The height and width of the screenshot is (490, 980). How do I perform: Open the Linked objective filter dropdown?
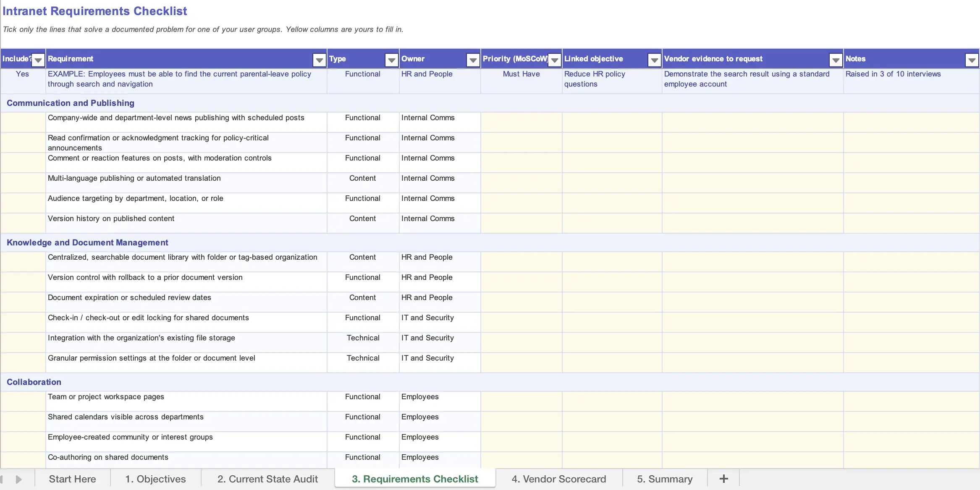point(655,60)
